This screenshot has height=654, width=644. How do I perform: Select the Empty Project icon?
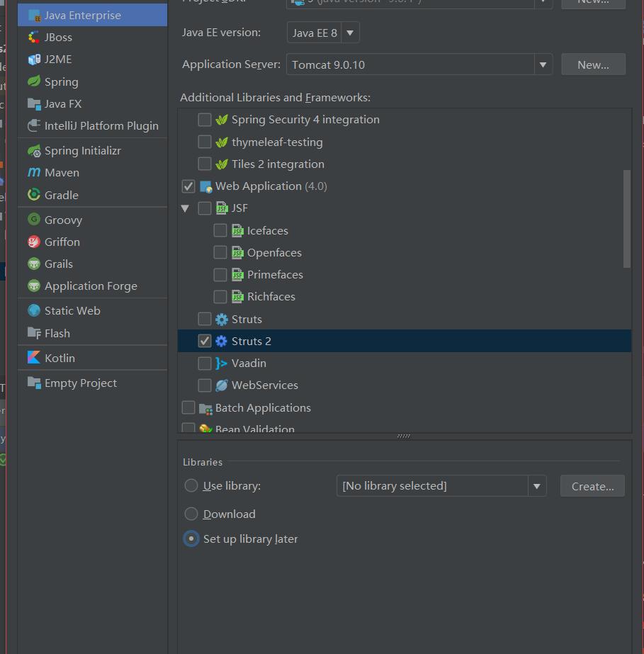pos(34,383)
